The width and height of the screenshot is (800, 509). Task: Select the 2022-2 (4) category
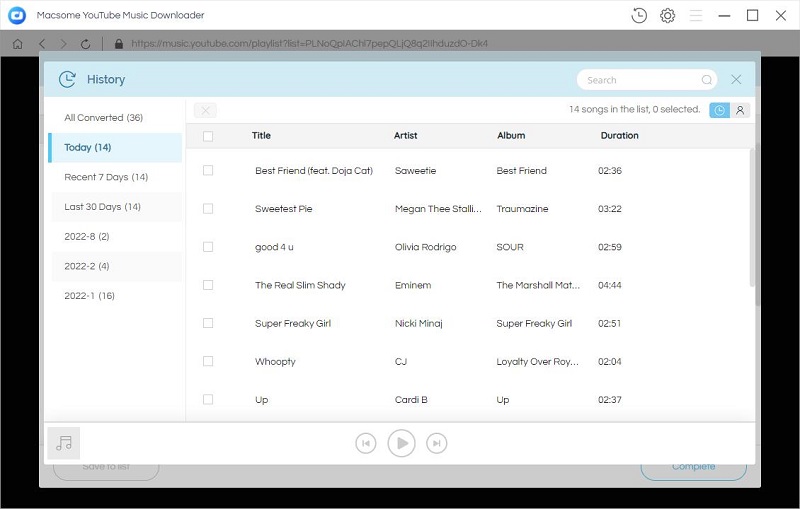(x=116, y=266)
